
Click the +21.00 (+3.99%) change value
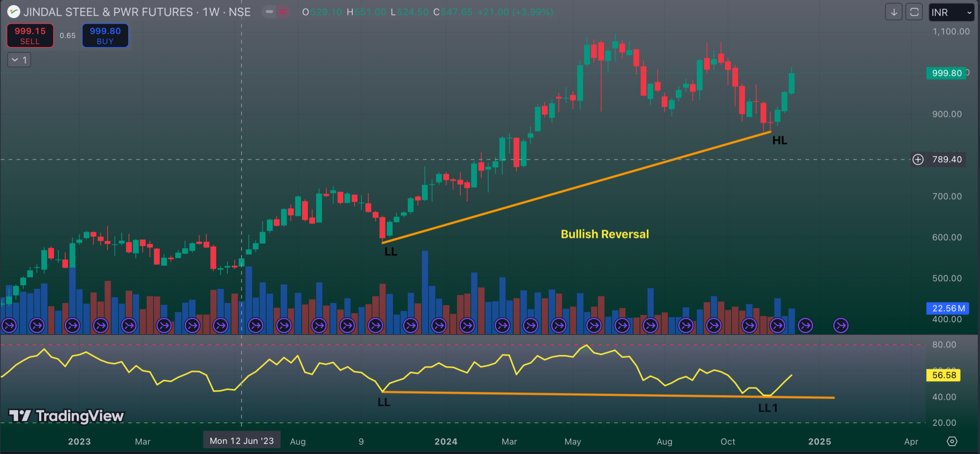[x=515, y=12]
